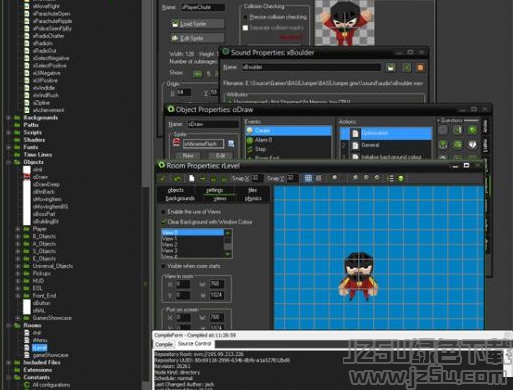The height and width of the screenshot is (390, 513).
Task: Click the Snap X input field
Action: tap(257, 178)
